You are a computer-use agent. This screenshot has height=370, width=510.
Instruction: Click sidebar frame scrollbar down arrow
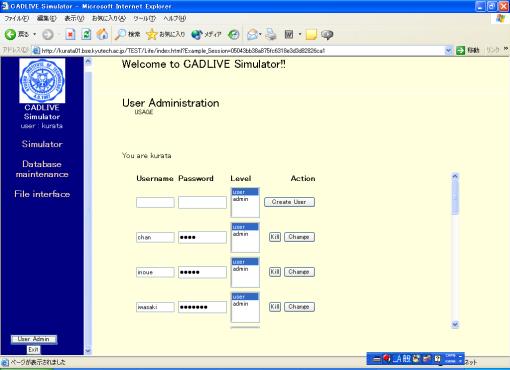click(88, 350)
